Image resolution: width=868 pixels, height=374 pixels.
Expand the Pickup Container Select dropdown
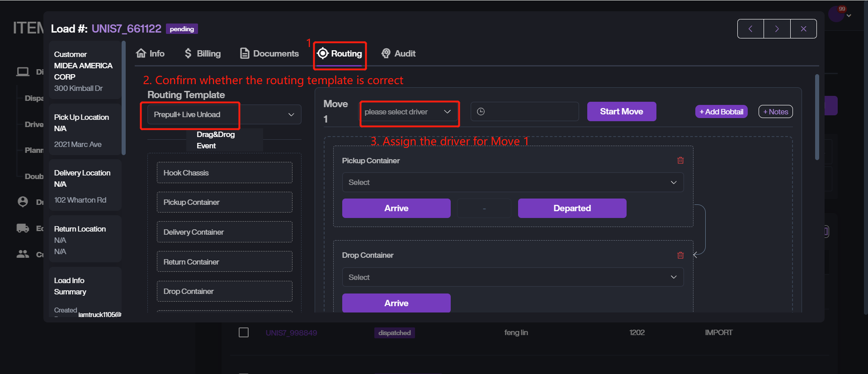[512, 183]
